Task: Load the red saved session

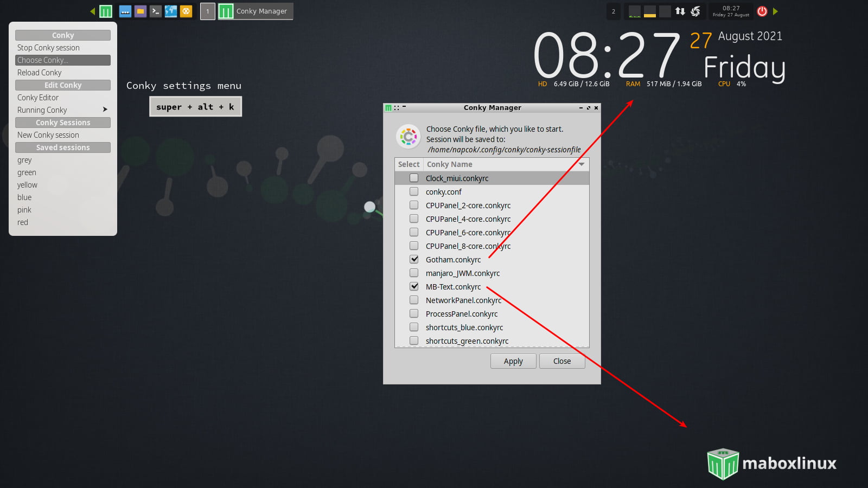Action: [x=63, y=222]
